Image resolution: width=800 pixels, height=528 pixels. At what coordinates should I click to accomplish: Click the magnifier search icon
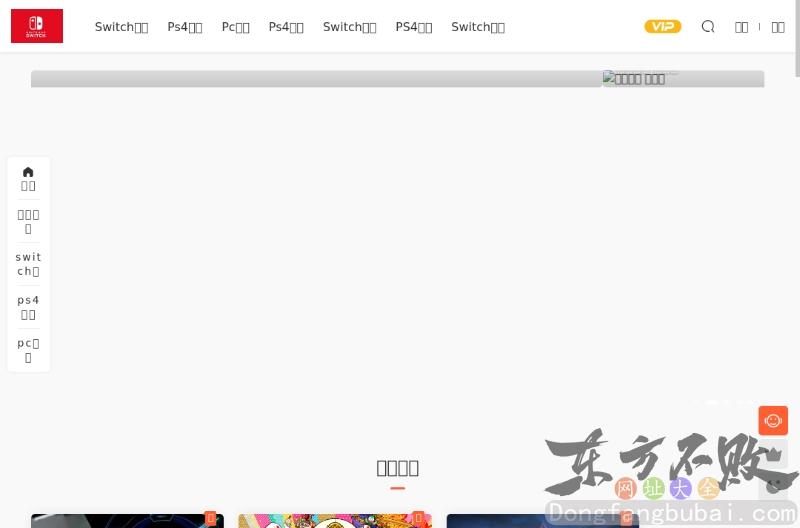tap(708, 27)
